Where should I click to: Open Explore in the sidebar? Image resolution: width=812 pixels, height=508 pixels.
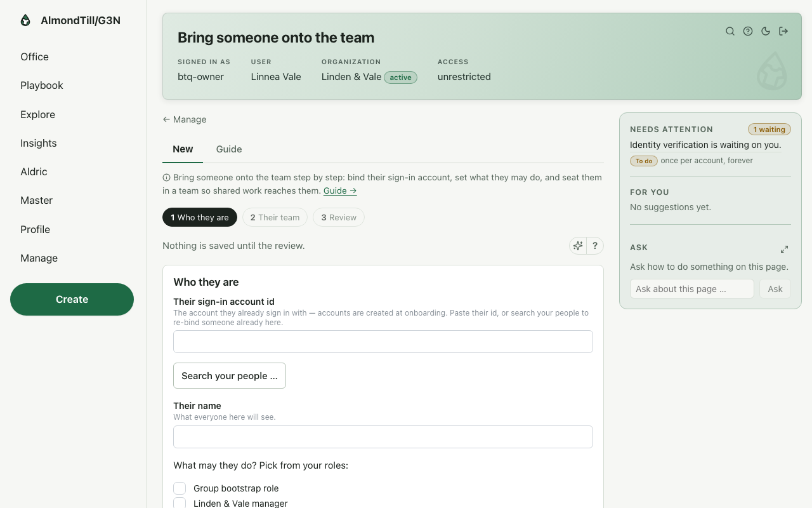[37, 114]
